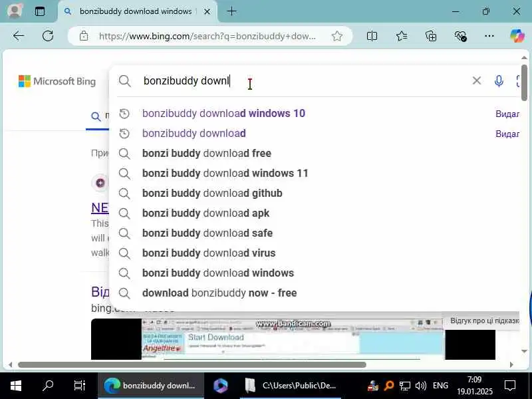
Task: Remove windows 10 suggestion from history
Action: (x=507, y=114)
